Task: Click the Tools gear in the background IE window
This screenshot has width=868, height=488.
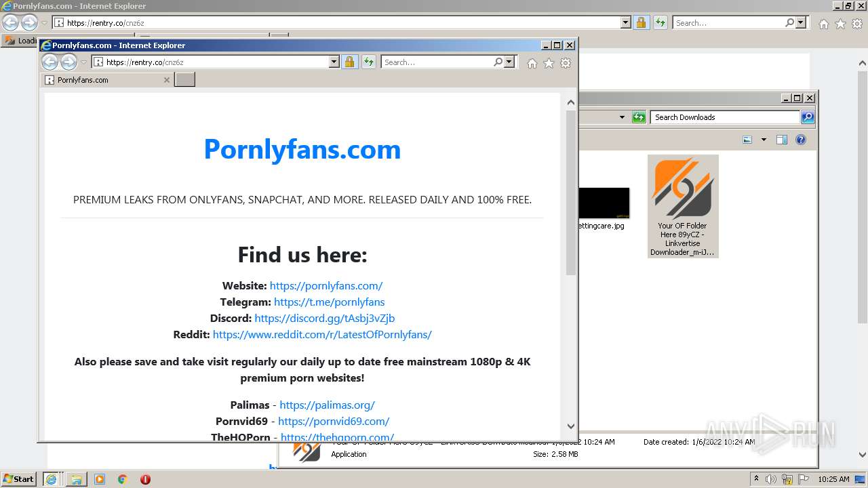Action: 857,24
